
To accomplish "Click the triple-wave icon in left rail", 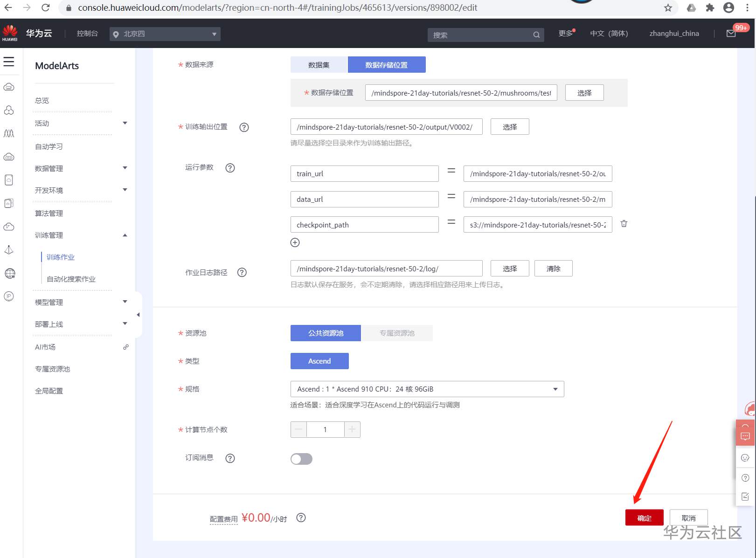I will click(x=9, y=133).
